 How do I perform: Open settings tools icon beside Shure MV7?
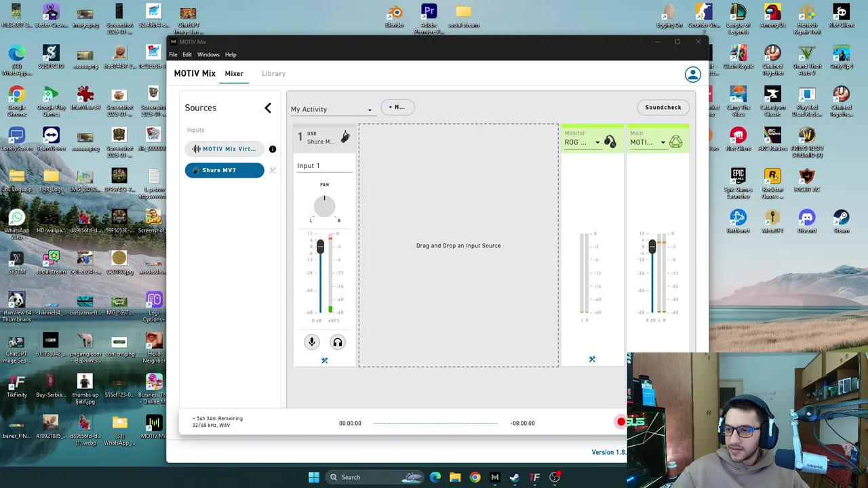click(x=273, y=170)
